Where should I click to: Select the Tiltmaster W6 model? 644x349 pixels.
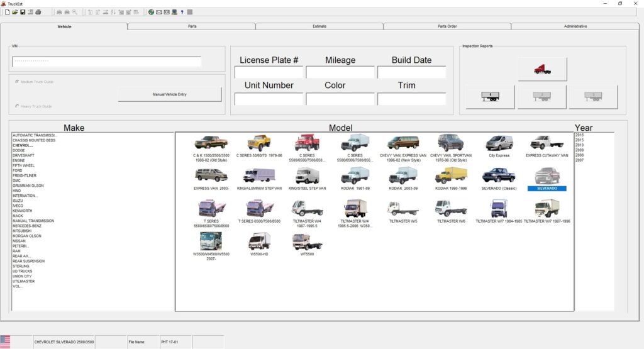pos(451,212)
